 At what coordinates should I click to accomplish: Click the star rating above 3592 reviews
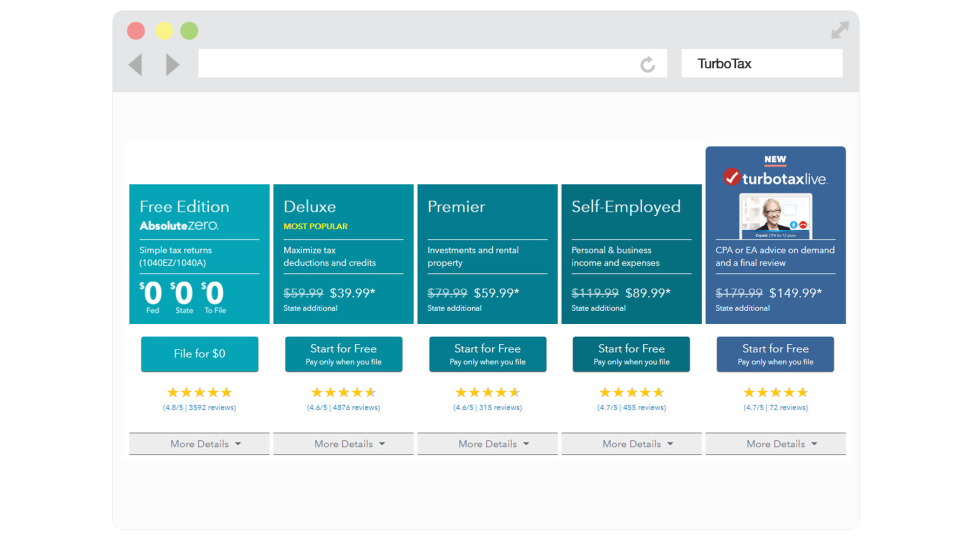click(x=200, y=392)
